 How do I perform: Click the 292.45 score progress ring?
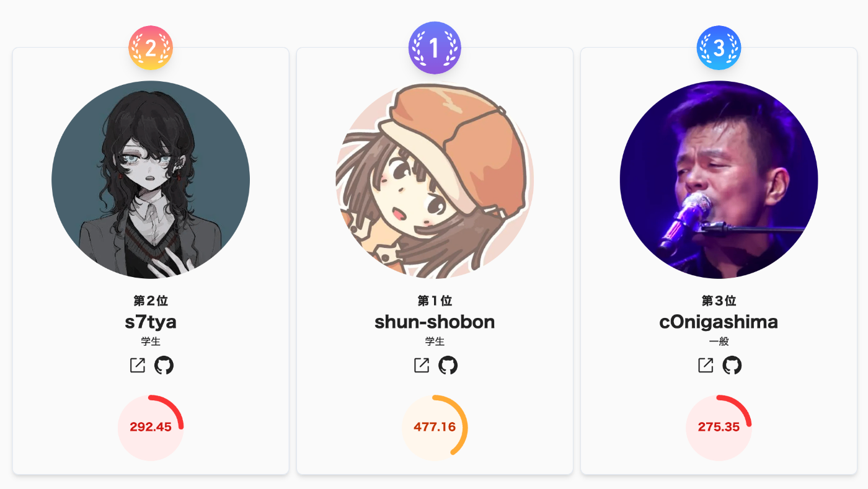click(151, 428)
